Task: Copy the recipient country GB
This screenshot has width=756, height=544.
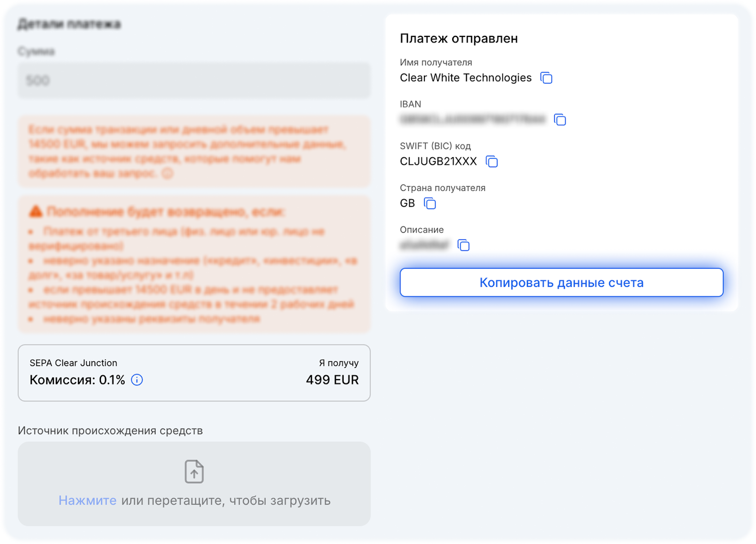Action: coord(430,204)
